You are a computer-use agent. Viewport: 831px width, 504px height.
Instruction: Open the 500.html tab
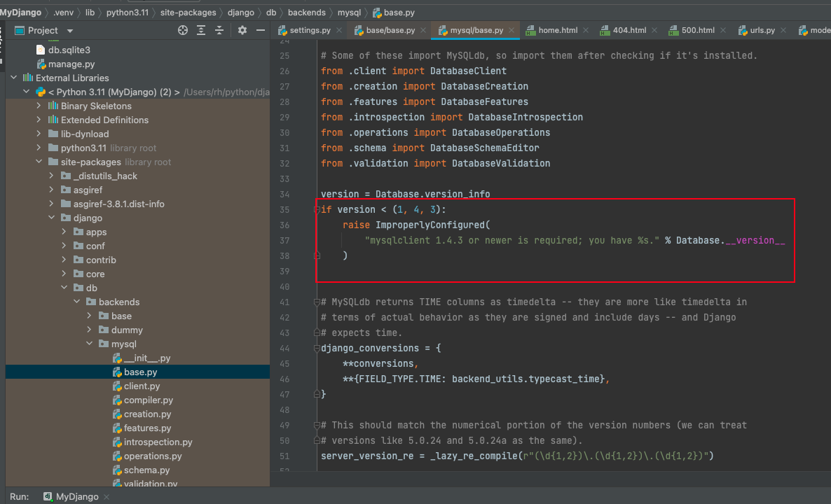pyautogui.click(x=698, y=30)
